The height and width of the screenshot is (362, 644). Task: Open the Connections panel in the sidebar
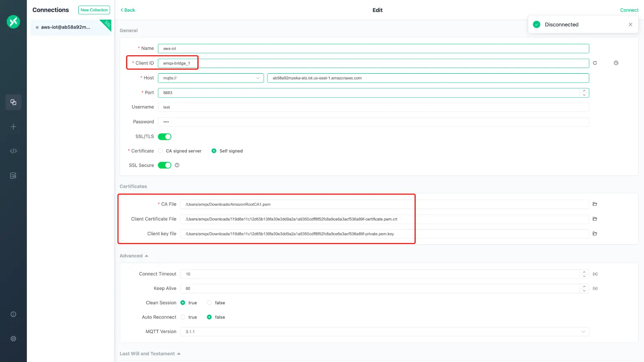pos(13,102)
